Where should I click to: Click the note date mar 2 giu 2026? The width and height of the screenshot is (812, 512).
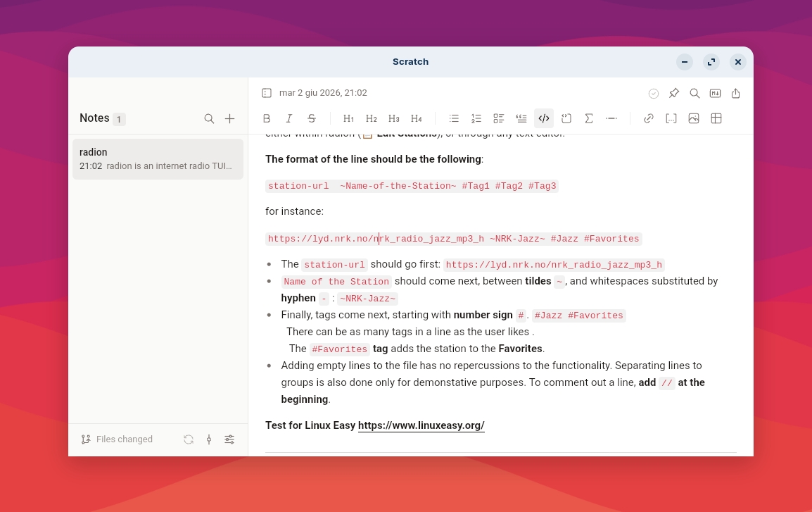[x=323, y=93]
